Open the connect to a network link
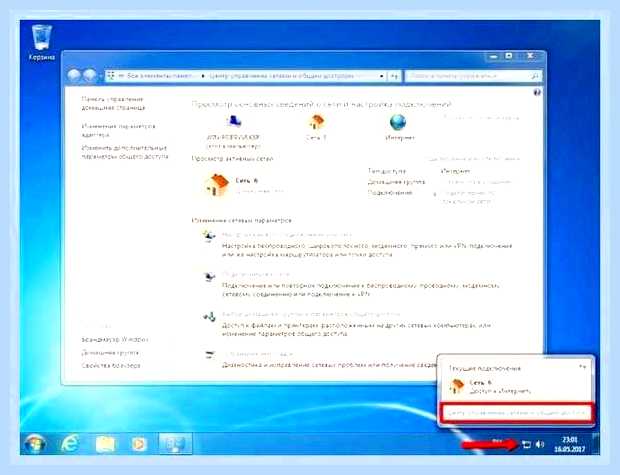The height and width of the screenshot is (475, 620). (x=256, y=274)
